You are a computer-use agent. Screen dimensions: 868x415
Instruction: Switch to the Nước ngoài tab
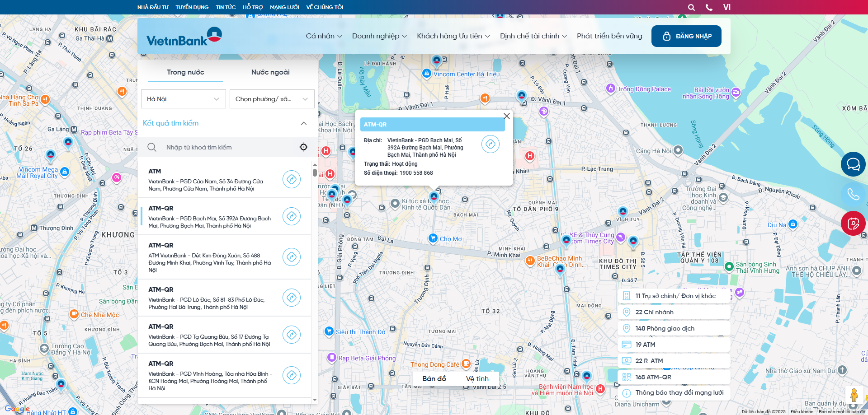(x=270, y=72)
